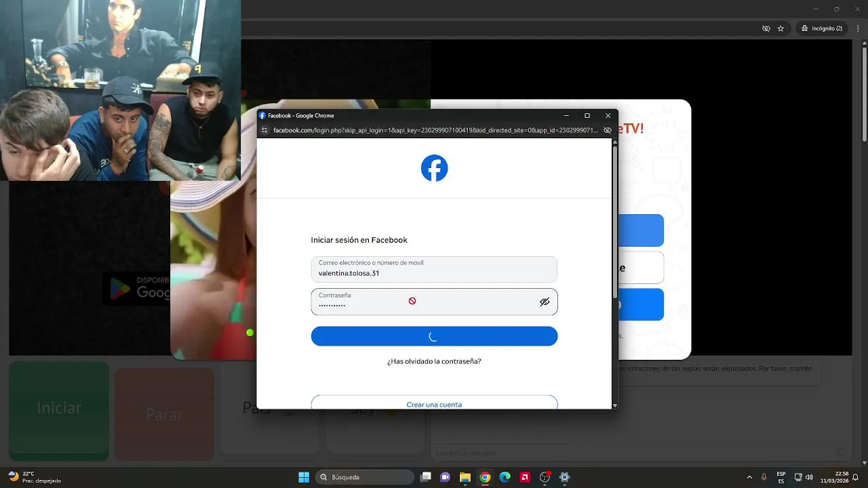The width and height of the screenshot is (868, 488).
Task: Open the notifications bell icon
Action: 856,477
